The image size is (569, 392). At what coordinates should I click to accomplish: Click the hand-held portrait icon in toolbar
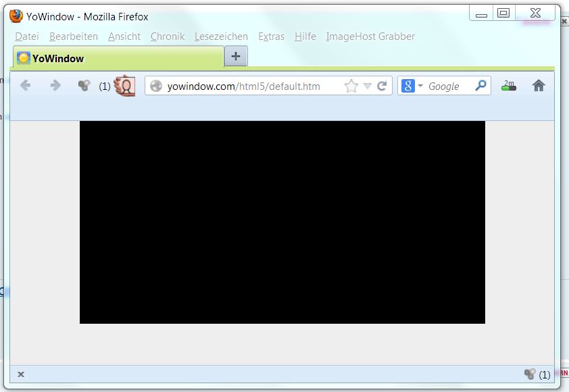124,86
